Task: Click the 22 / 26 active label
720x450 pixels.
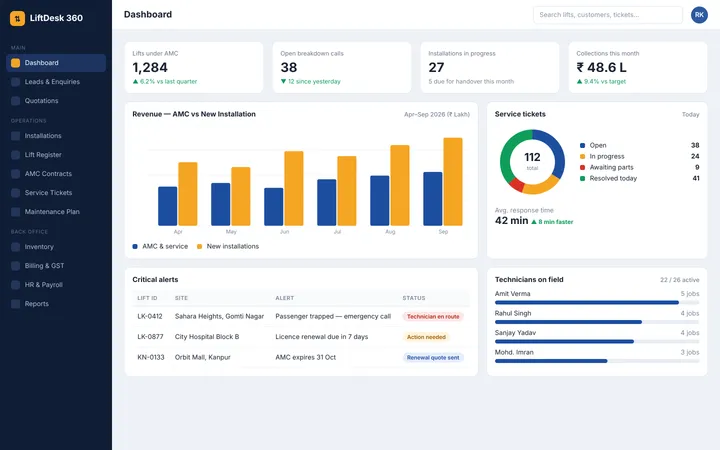Action: coord(680,280)
